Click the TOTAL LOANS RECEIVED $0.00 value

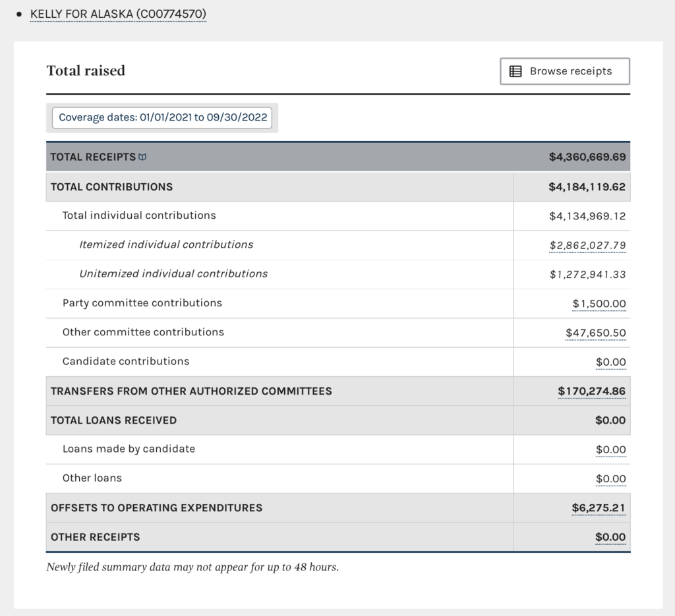(x=610, y=420)
